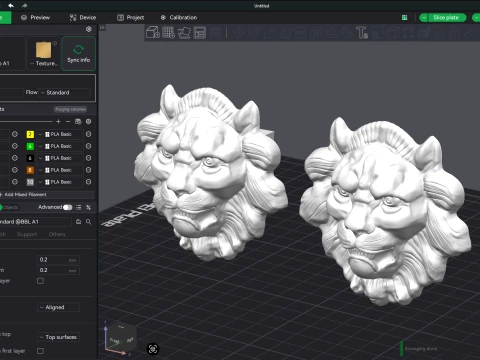Open PLA Basic dropdown for filament 8

pyautogui.click(x=60, y=170)
